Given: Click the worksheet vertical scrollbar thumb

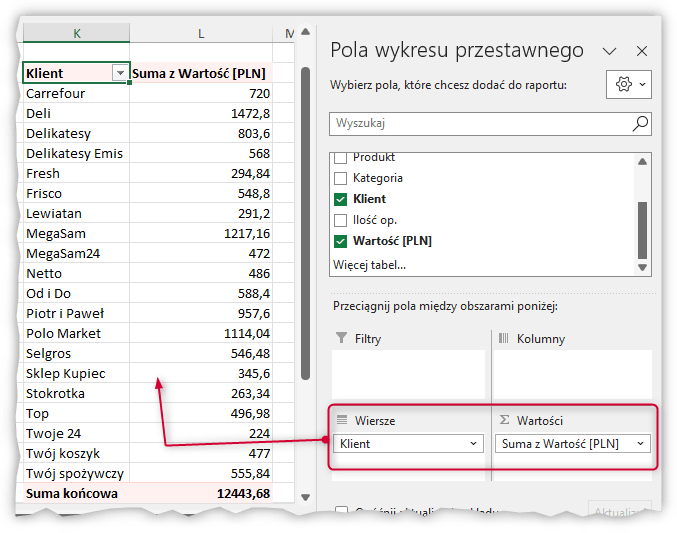Looking at the screenshot, I should pyautogui.click(x=306, y=223).
